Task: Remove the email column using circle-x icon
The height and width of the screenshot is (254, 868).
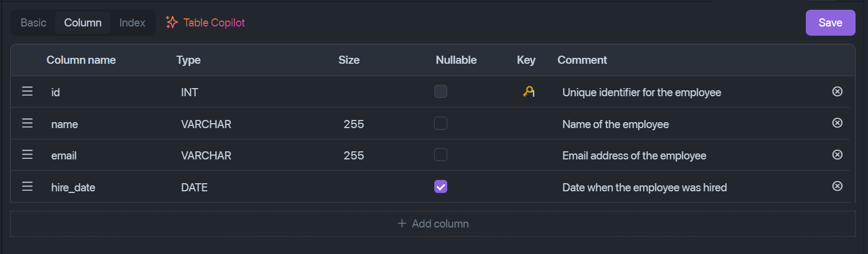Action: [x=837, y=155]
